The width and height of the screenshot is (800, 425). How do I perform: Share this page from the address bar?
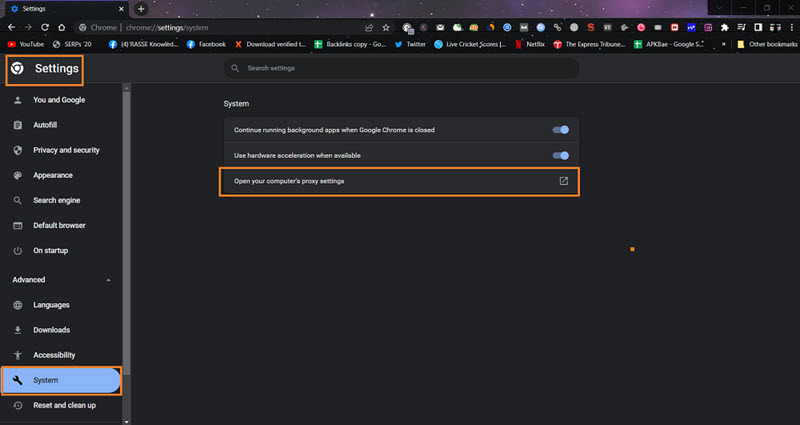tap(369, 28)
